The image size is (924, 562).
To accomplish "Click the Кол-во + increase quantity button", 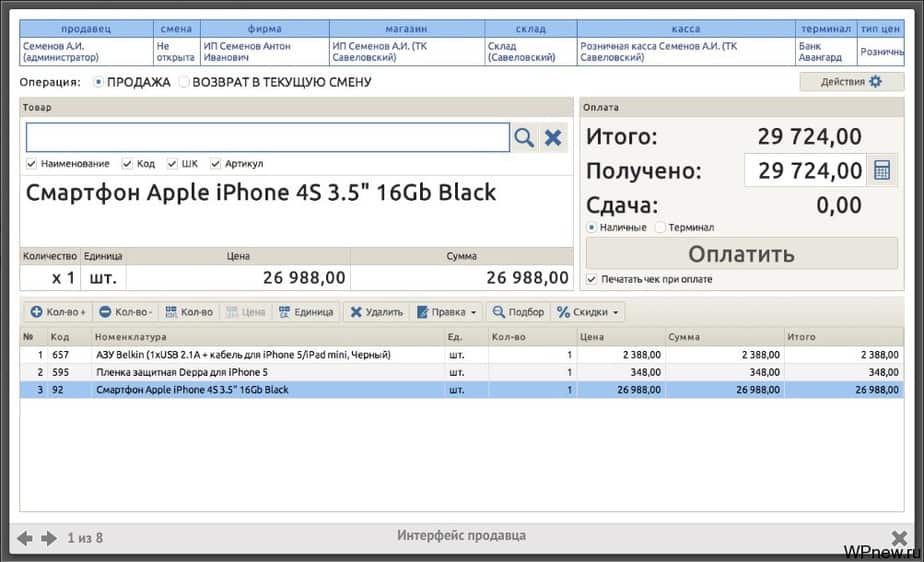I will (x=58, y=312).
